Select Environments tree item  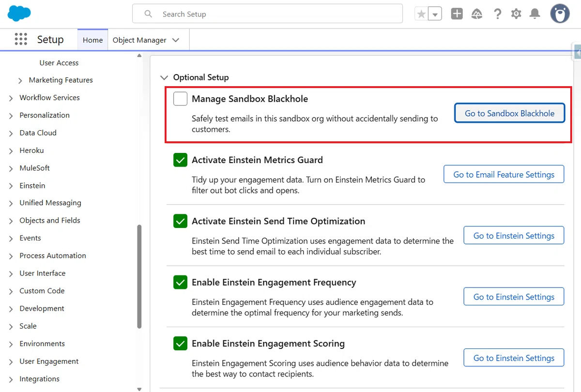click(x=42, y=344)
